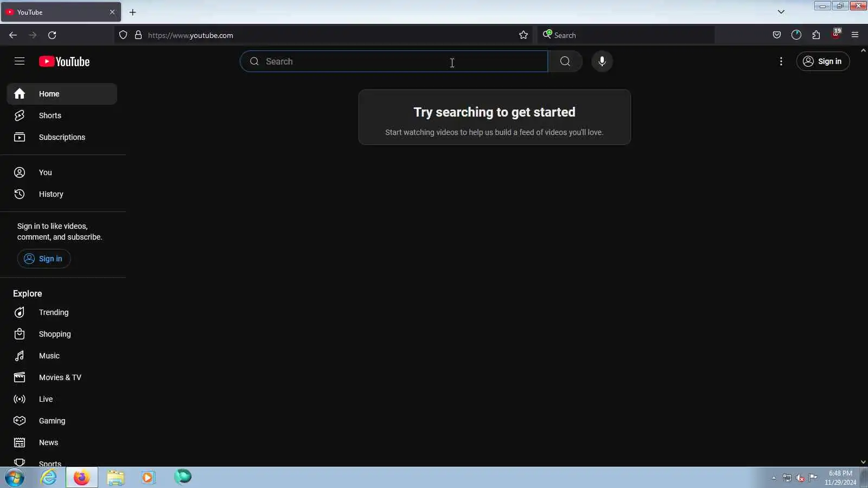Select the YouTube browser tab

(61, 12)
